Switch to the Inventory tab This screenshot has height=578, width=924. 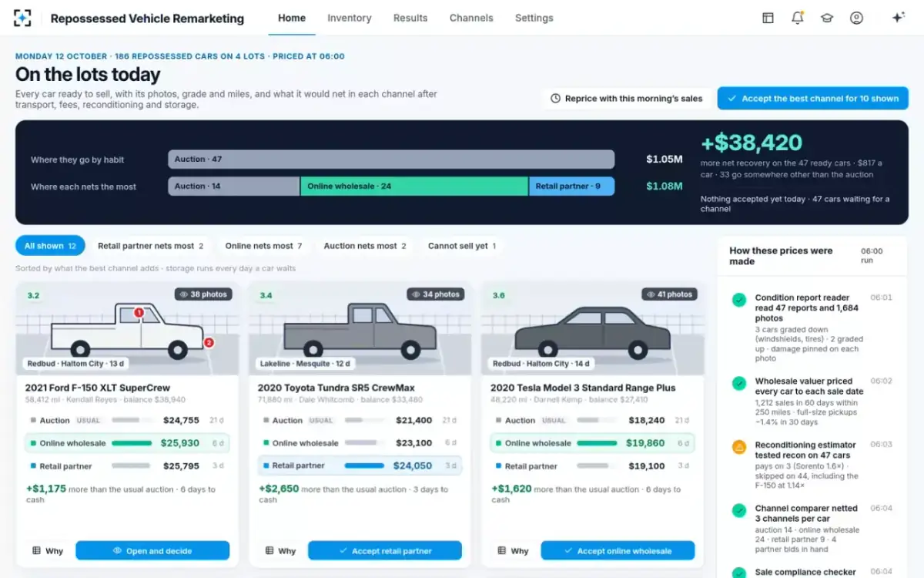[349, 18]
